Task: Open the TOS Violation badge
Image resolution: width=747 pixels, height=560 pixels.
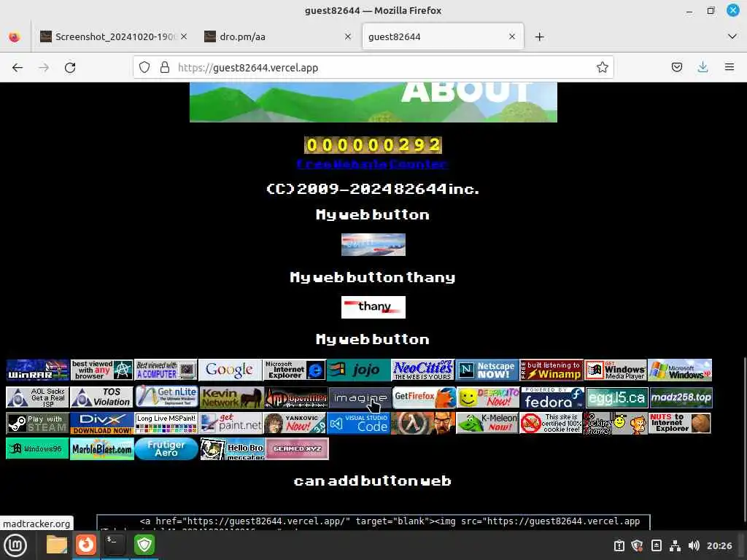Action: click(102, 397)
